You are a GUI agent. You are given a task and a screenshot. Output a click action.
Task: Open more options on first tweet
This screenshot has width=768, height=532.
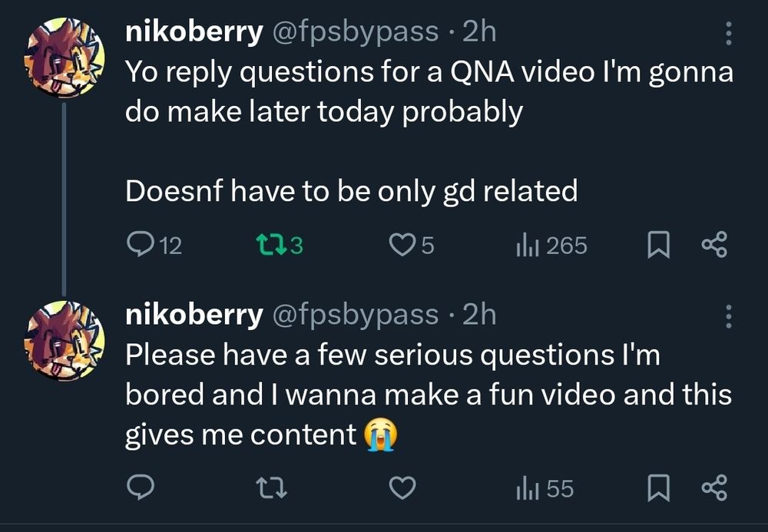(x=729, y=32)
